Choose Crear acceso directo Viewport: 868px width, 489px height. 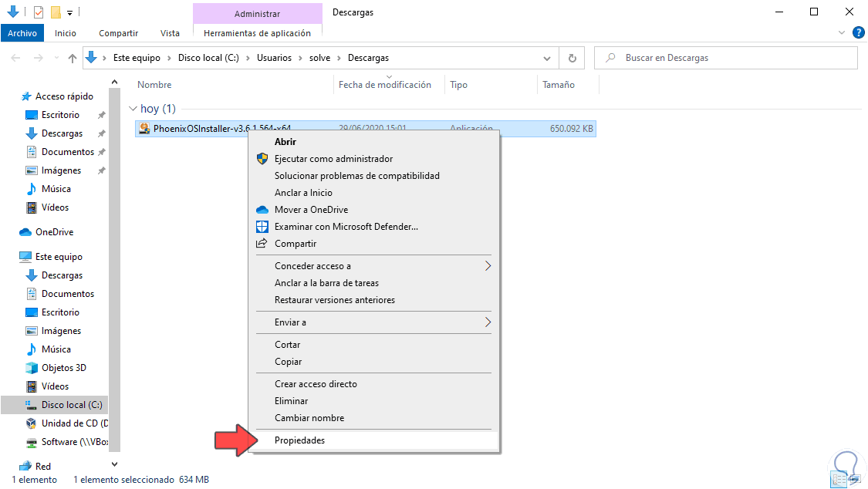click(316, 384)
